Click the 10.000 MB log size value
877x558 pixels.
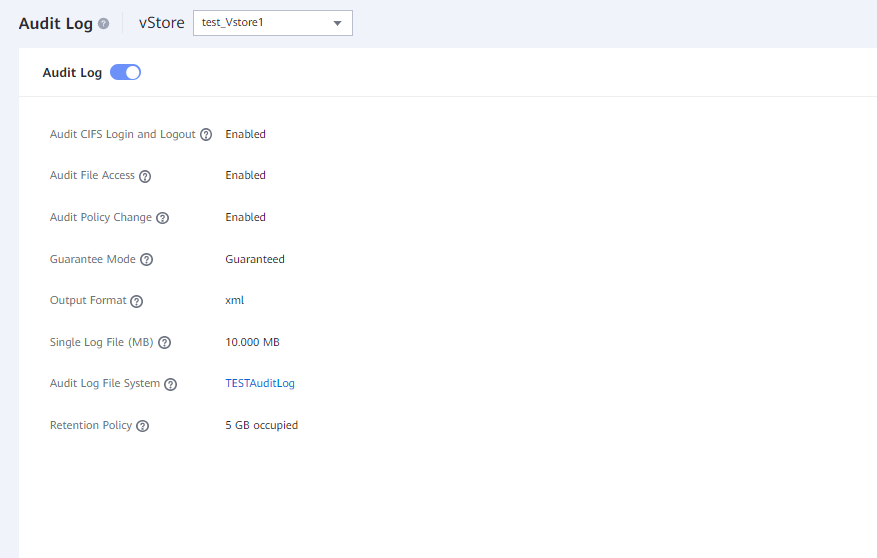[x=252, y=342]
